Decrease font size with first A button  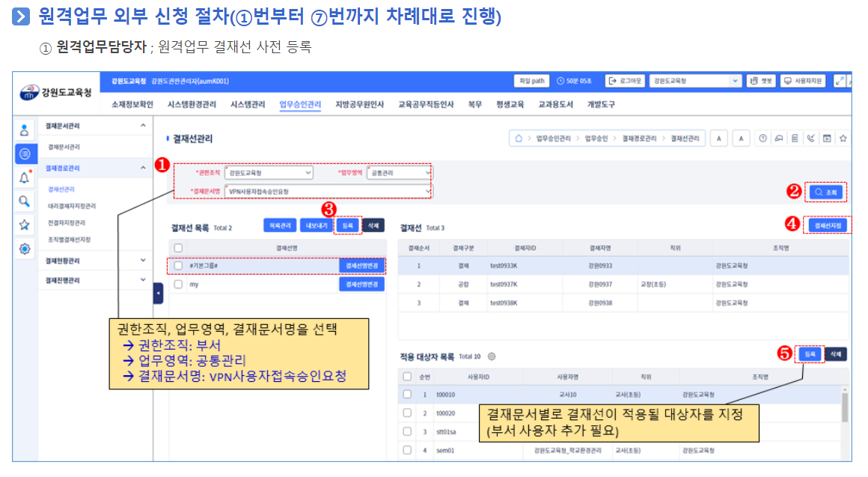tap(719, 139)
